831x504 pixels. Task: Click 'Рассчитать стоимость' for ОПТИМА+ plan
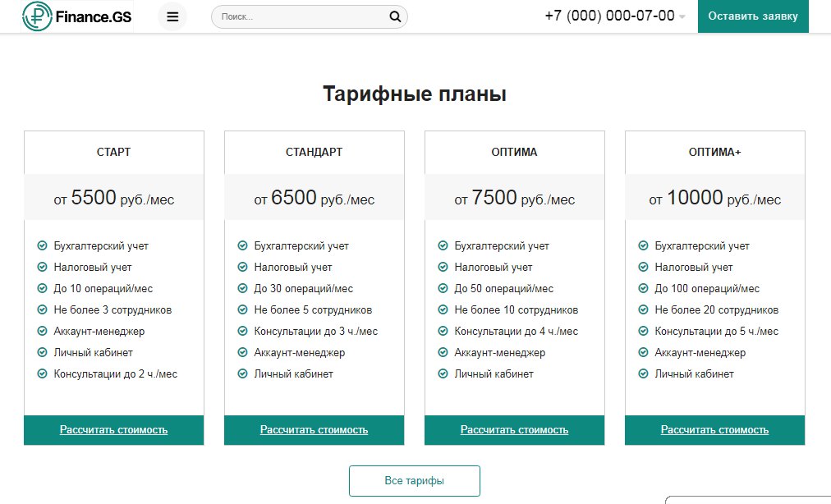pyautogui.click(x=714, y=430)
